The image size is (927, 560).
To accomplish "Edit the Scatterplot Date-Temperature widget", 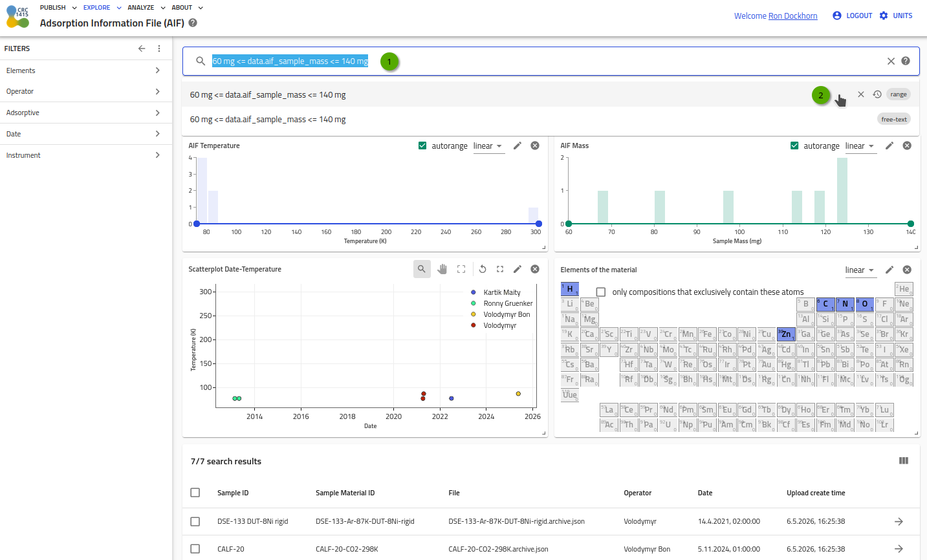I will point(518,269).
